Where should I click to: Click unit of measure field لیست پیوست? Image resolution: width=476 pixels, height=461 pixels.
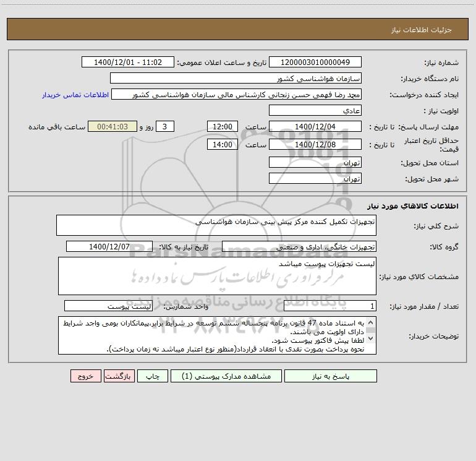pos(108,306)
